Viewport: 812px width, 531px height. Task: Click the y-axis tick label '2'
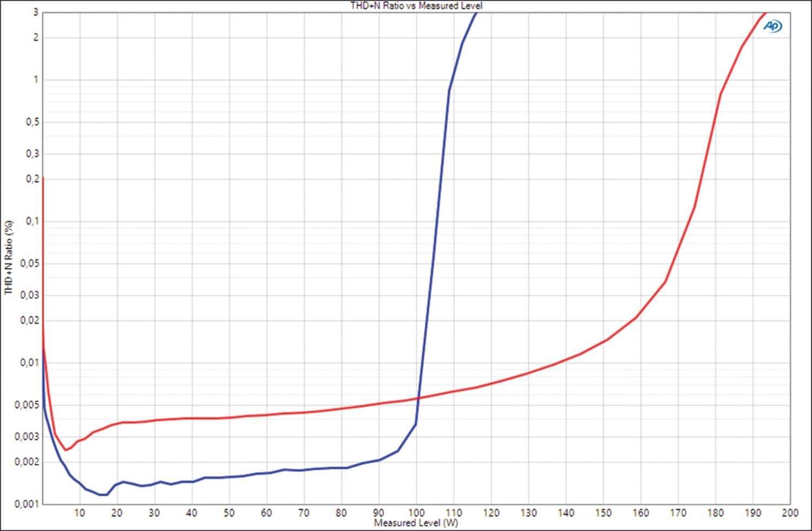click(x=36, y=37)
